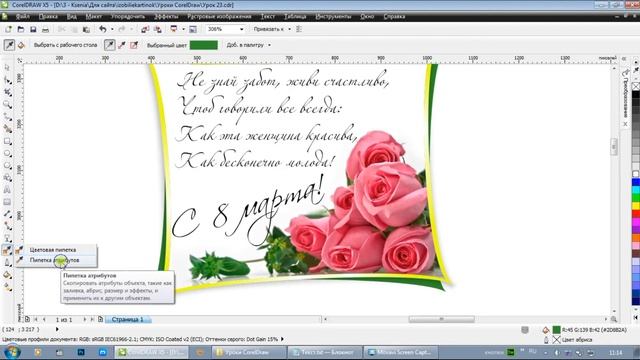Select the Polygon tool

[x=7, y=166]
